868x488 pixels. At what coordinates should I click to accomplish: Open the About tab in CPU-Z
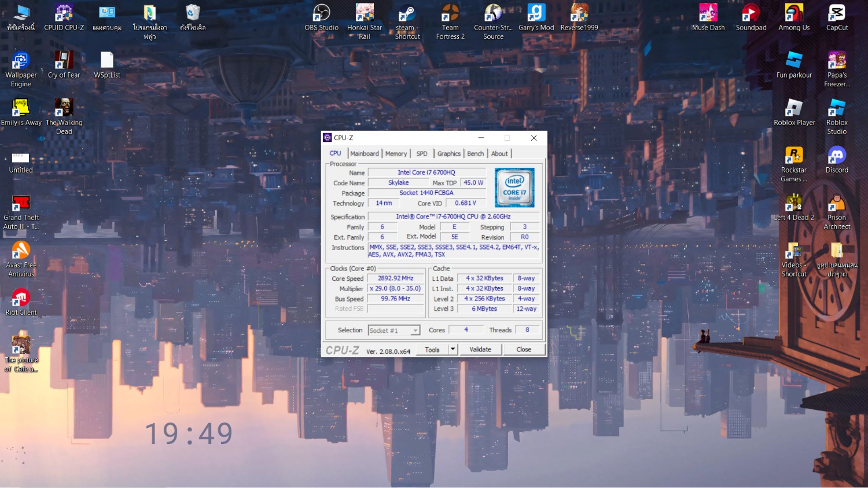[499, 153]
